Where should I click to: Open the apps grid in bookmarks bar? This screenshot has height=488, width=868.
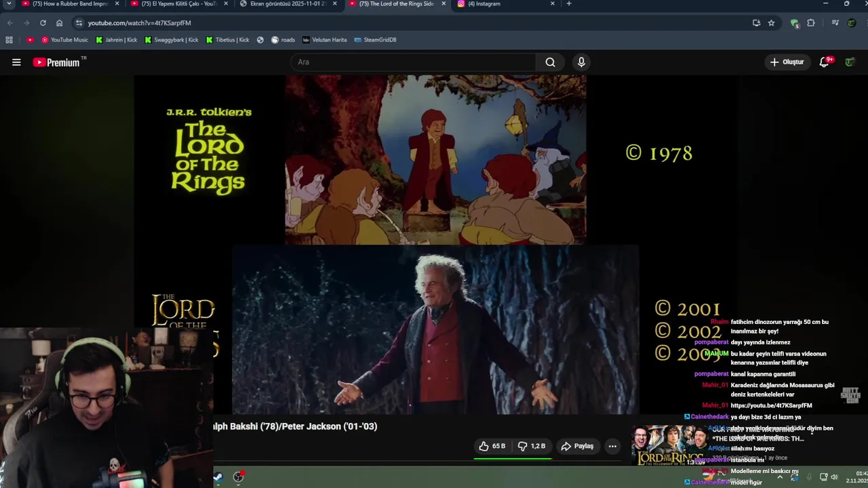9,40
